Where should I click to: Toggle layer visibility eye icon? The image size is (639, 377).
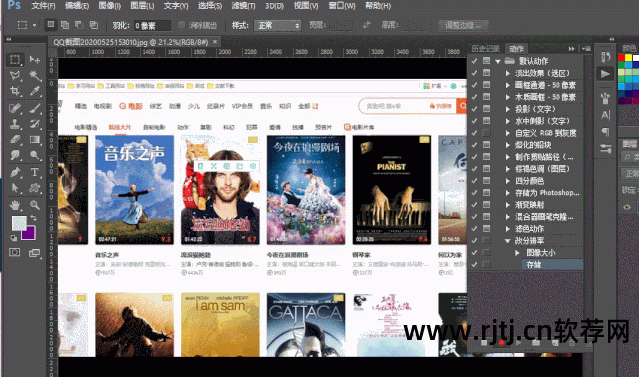(627, 207)
